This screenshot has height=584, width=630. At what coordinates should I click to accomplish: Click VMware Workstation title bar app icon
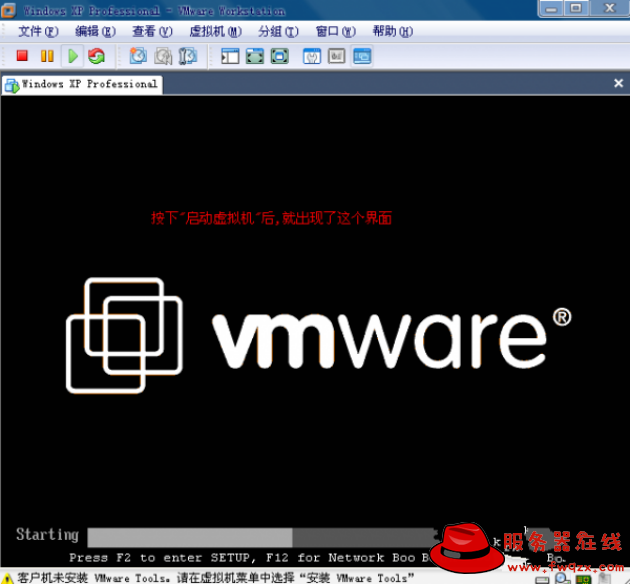8,10
